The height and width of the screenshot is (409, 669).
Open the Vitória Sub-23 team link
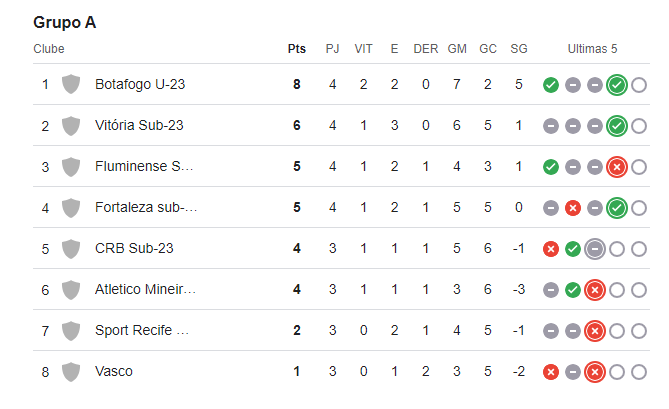(139, 125)
